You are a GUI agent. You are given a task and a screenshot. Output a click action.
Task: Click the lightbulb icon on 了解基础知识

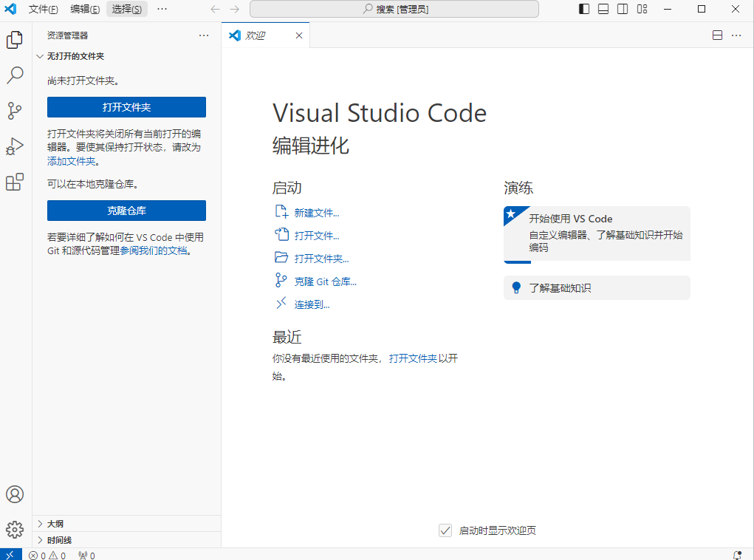[516, 287]
